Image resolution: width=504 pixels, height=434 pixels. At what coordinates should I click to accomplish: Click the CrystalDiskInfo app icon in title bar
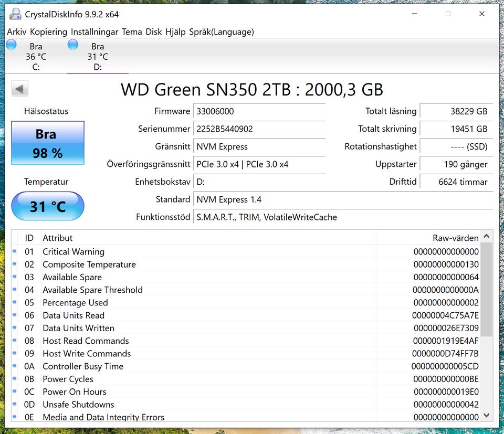(x=15, y=14)
